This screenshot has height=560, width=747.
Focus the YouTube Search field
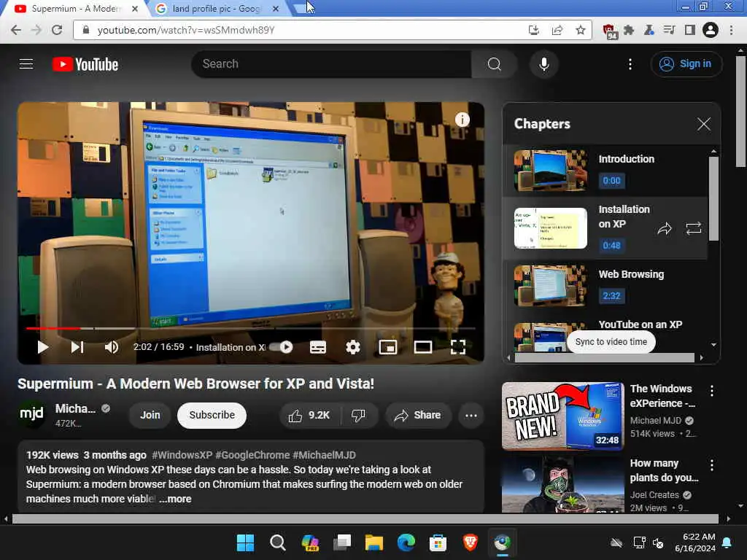click(x=331, y=64)
